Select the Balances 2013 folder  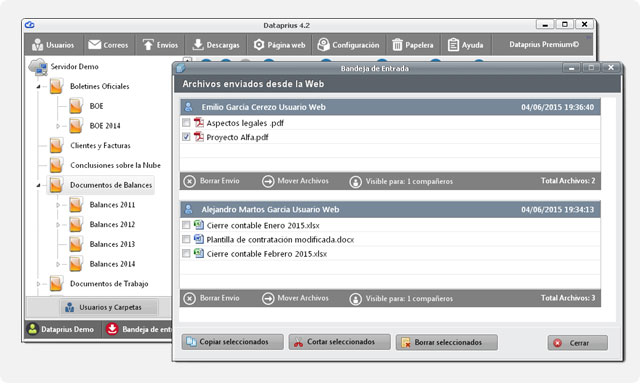[112, 244]
